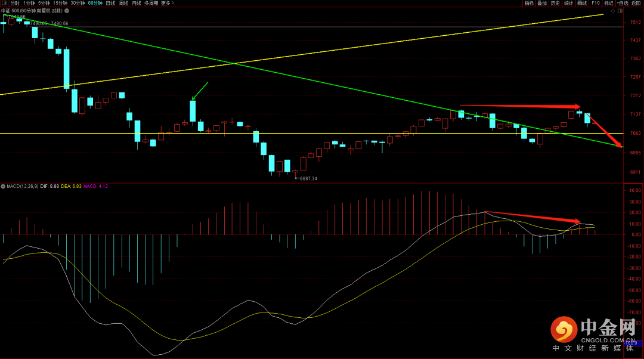Click the 统计 statistics button
Image resolution: width=644 pixels, height=359 pixels.
[568, 3]
